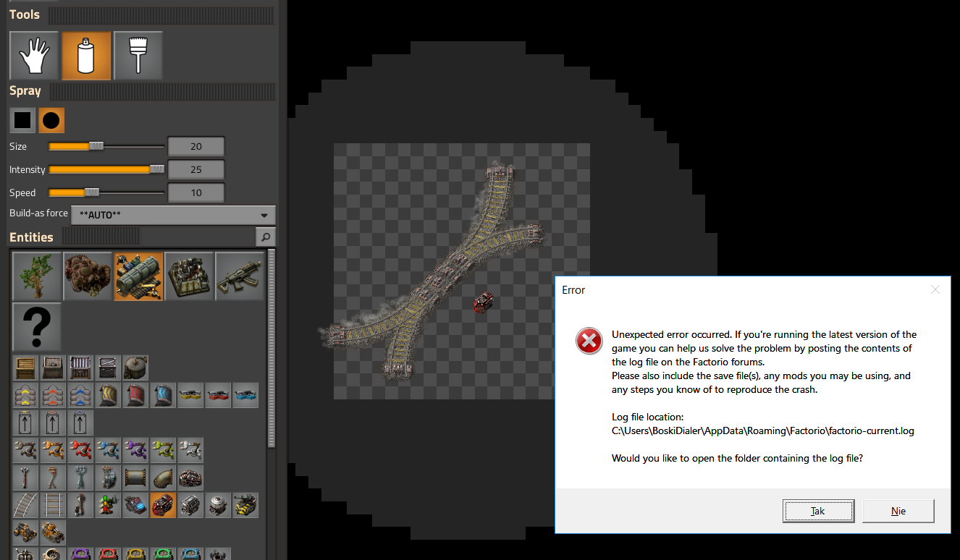Image resolution: width=960 pixels, height=560 pixels.
Task: Pick the curved pipe-to-ground entity
Action: pos(164,478)
